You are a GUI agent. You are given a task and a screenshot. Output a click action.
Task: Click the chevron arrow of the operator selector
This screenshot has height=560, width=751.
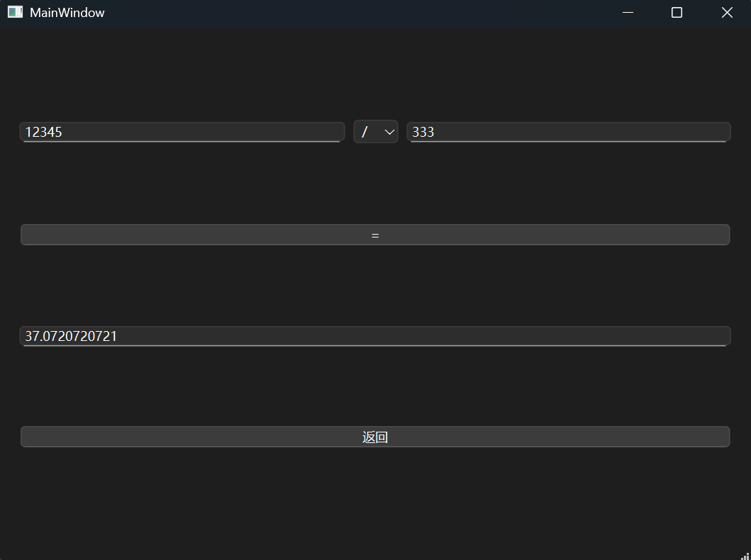point(389,132)
